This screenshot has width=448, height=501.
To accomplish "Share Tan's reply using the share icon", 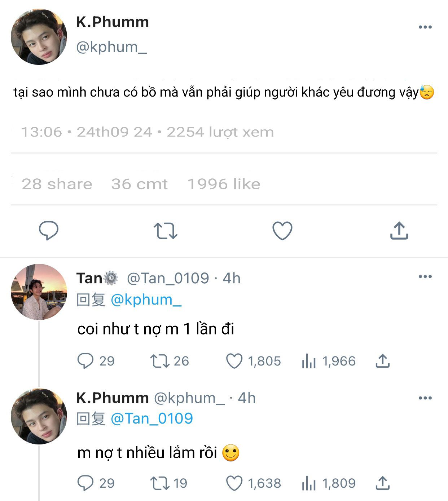I will 382,361.
